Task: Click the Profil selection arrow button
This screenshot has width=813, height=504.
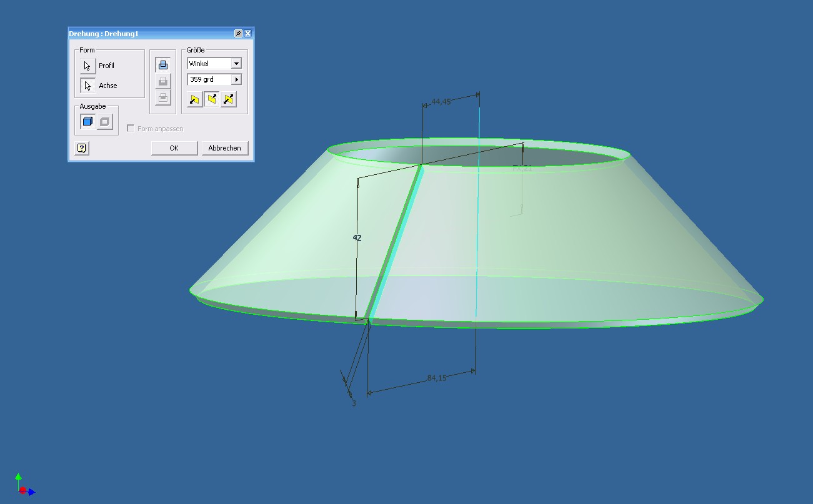Action: point(88,66)
